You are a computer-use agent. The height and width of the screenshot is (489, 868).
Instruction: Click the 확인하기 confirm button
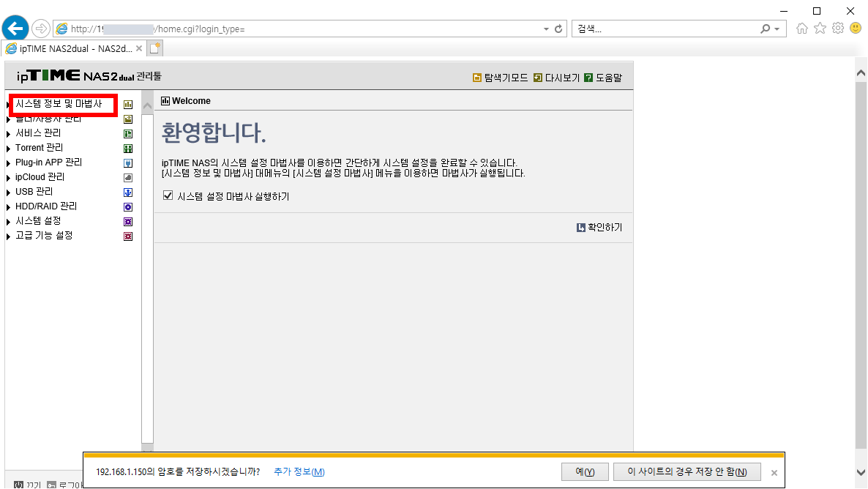[599, 228]
